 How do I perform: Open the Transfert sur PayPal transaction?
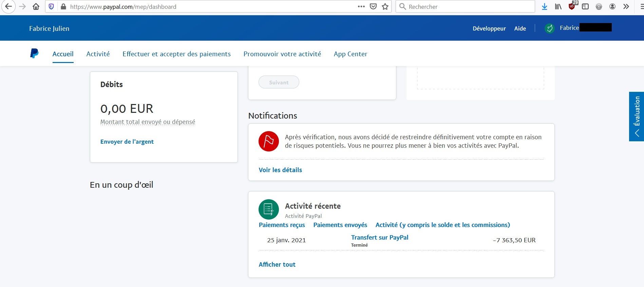click(x=380, y=238)
